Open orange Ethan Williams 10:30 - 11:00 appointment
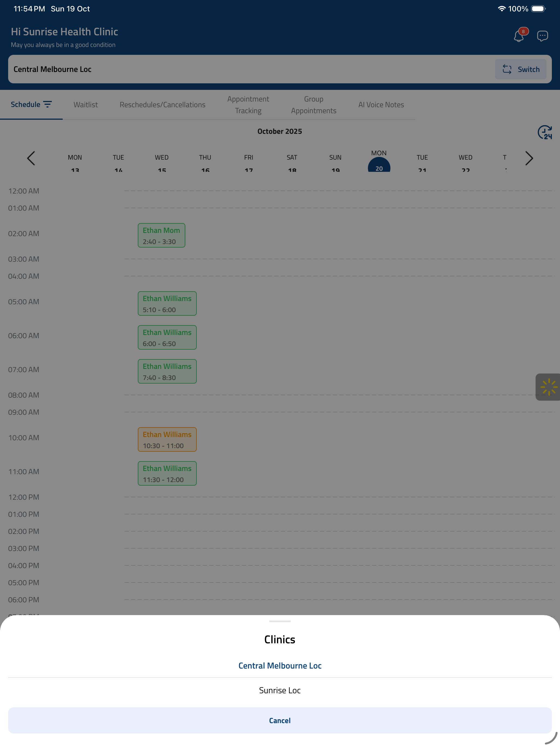Screen dimensions: 560x747 (x=167, y=440)
